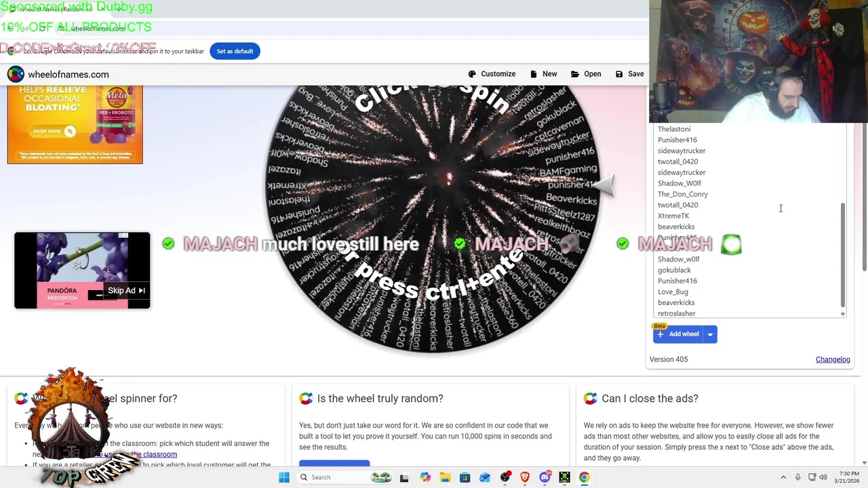Viewport: 868px width, 488px height.
Task: Select the Love_Bug entry in list
Action: [x=673, y=291]
